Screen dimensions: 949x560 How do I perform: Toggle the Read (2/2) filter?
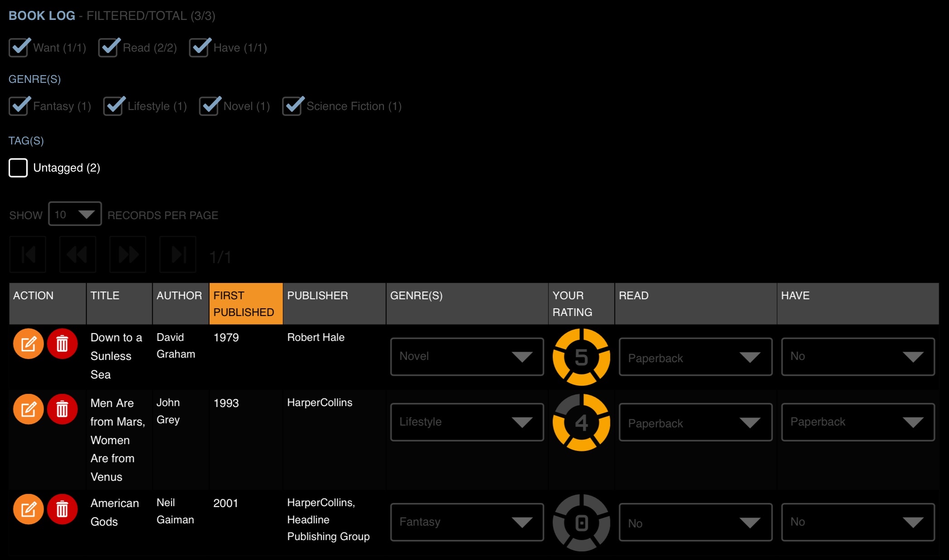tap(108, 48)
